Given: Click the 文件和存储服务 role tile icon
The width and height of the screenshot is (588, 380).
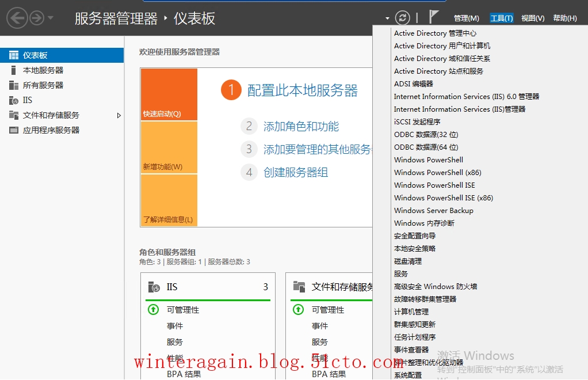Looking at the screenshot, I should coord(299,287).
